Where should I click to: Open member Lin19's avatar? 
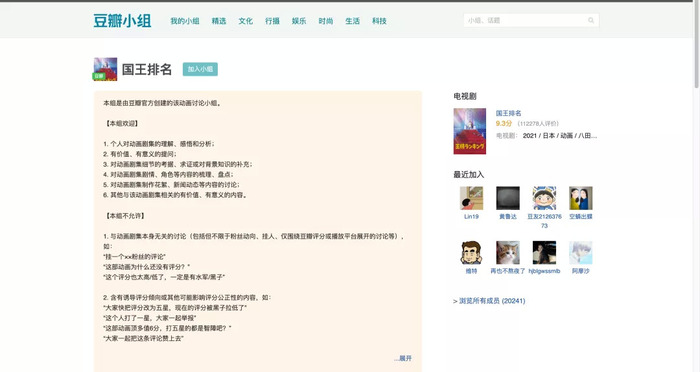(x=471, y=198)
